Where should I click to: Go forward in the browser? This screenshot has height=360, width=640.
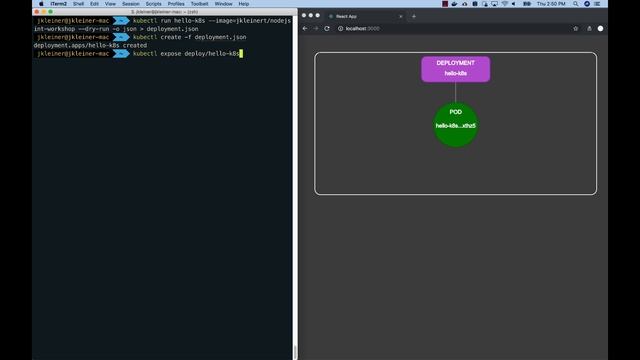click(x=316, y=29)
